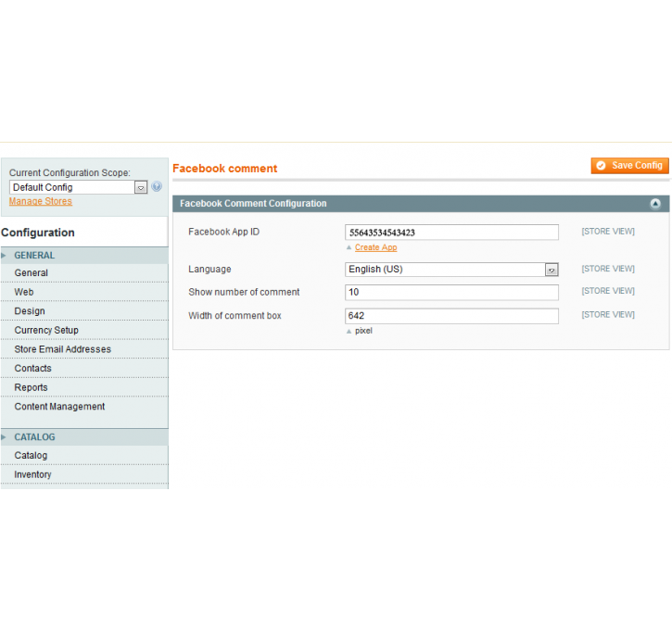Click the pixel hint text
Image resolution: width=672 pixels, height=630 pixels.
point(363,331)
